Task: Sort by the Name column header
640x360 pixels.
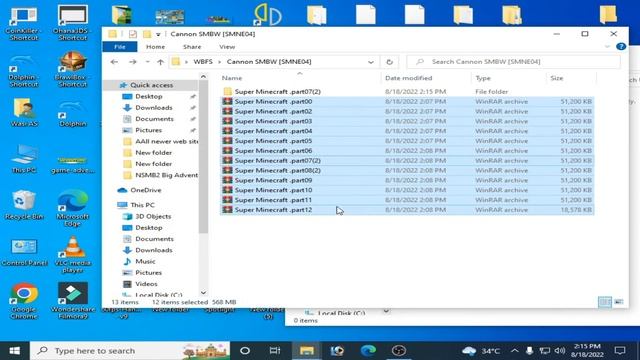Action: [x=232, y=78]
